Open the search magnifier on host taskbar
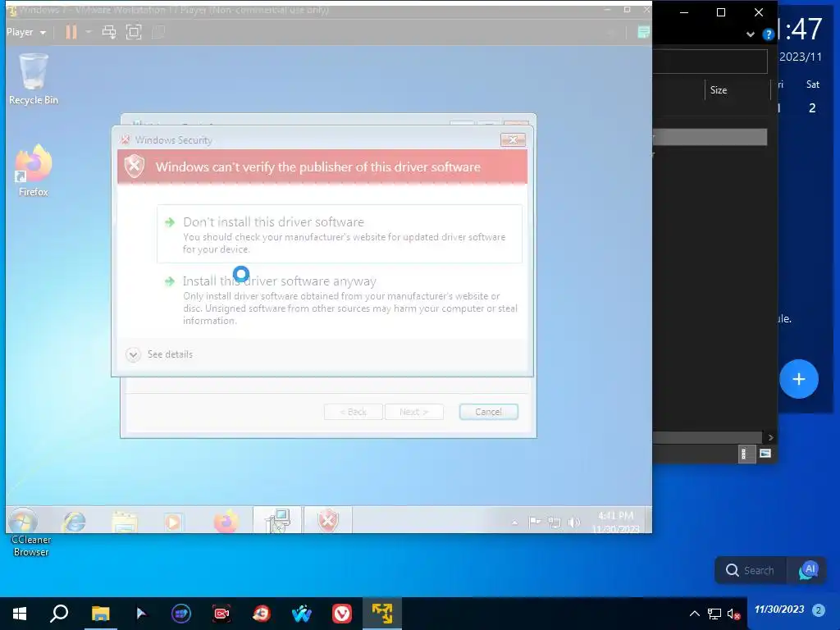 click(x=59, y=614)
